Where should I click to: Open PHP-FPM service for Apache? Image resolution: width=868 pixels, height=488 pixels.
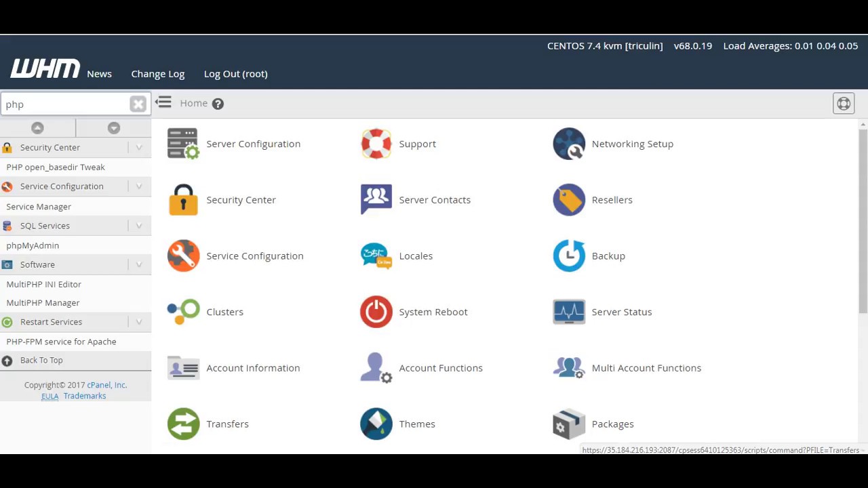click(x=61, y=342)
